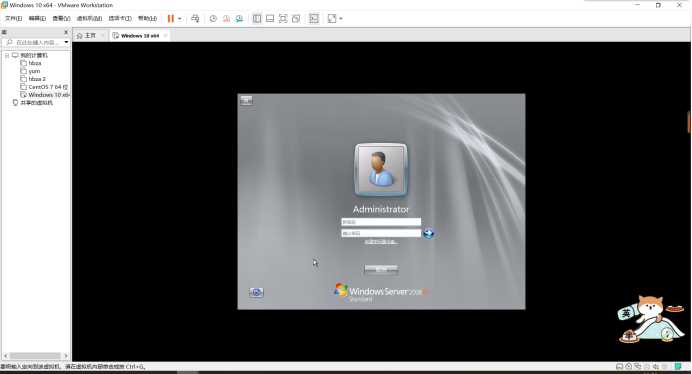Toggle the library sidebar view icon
Screen dimensions: 692x374
point(257,19)
